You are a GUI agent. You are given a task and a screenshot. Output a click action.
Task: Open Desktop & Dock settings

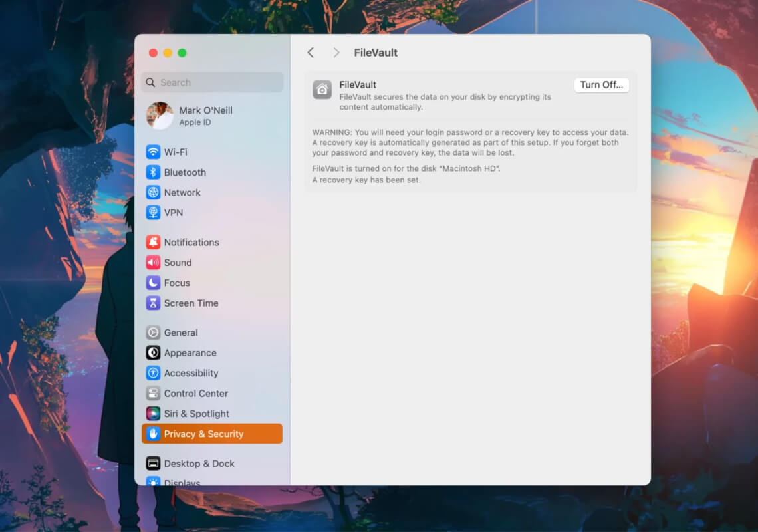coord(211,464)
